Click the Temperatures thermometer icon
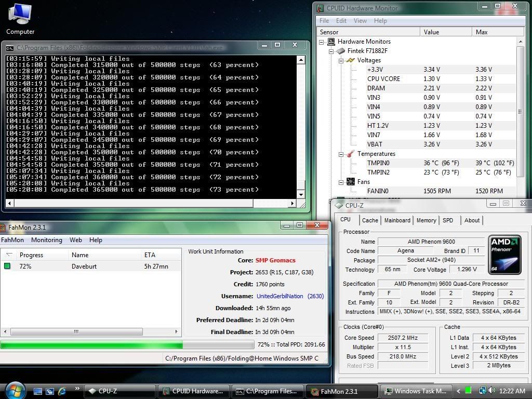Screen dimensions: 532x399 351,154
